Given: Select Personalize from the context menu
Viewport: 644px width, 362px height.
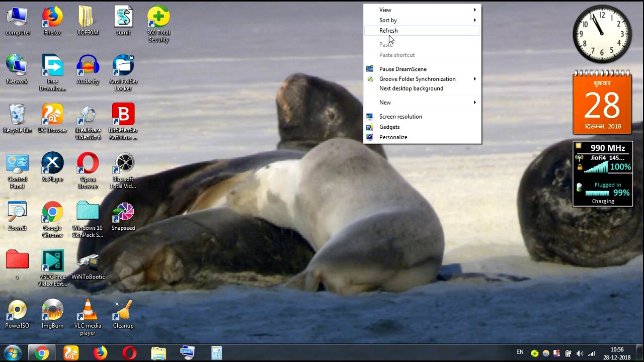Looking at the screenshot, I should pyautogui.click(x=393, y=137).
